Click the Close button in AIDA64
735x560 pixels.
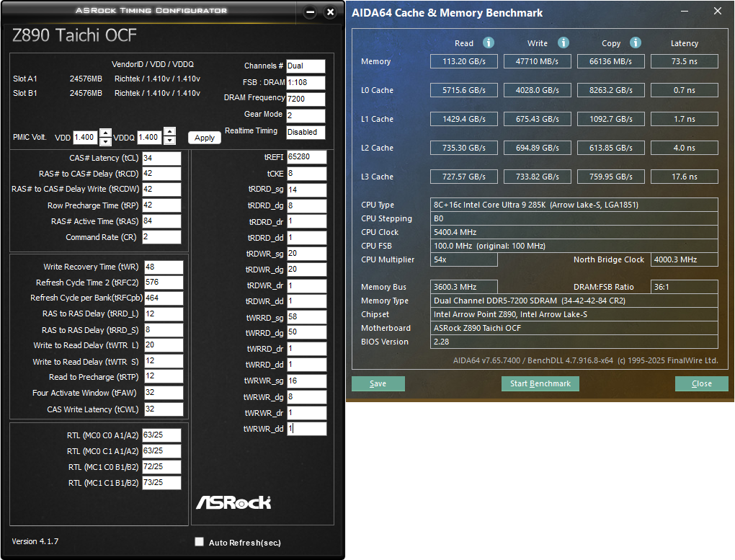(x=702, y=383)
